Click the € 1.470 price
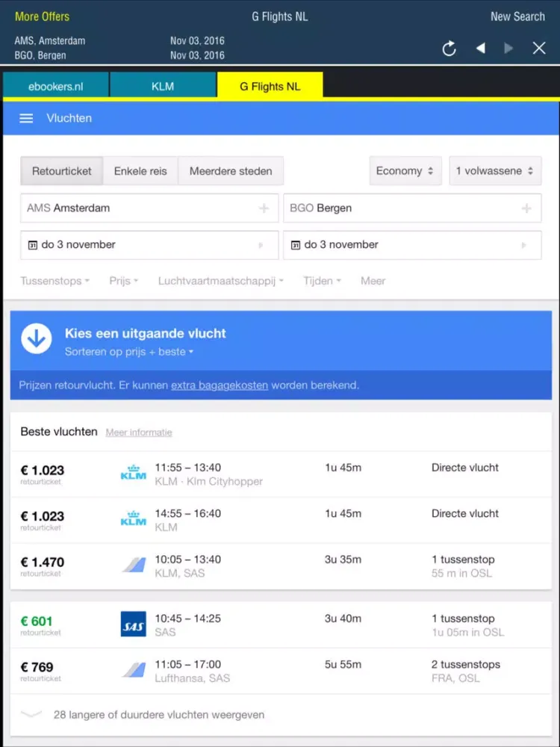Screen dimensions: 560x747 (x=43, y=562)
